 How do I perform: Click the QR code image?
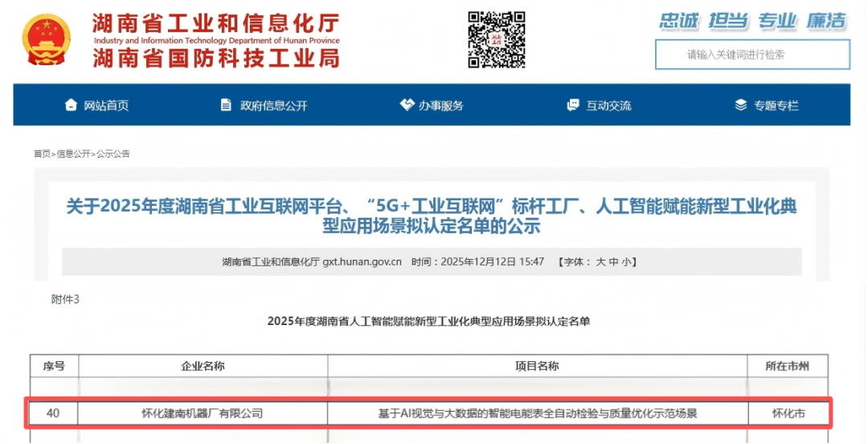point(497,40)
